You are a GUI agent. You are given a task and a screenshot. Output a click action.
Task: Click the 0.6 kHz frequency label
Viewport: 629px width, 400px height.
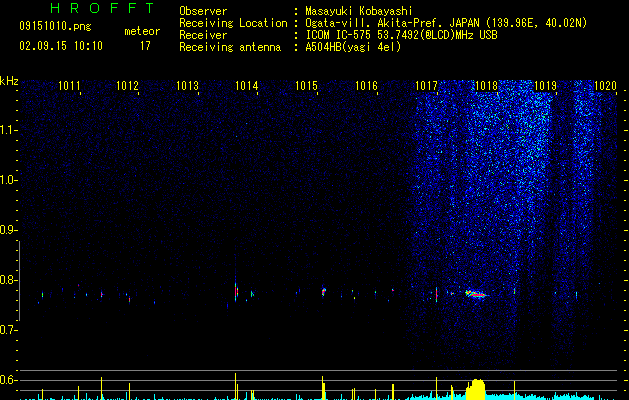tap(8, 380)
